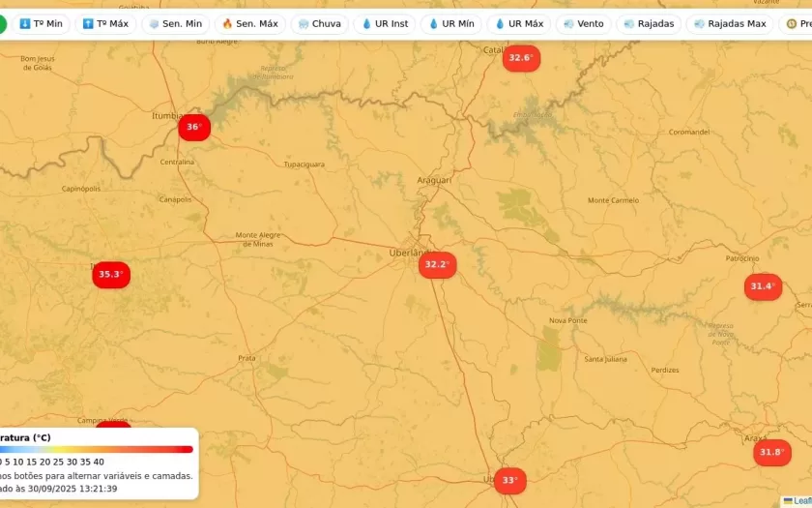The image size is (812, 508).
Task: Click the temperature color scale gradient bar
Action: click(97, 449)
